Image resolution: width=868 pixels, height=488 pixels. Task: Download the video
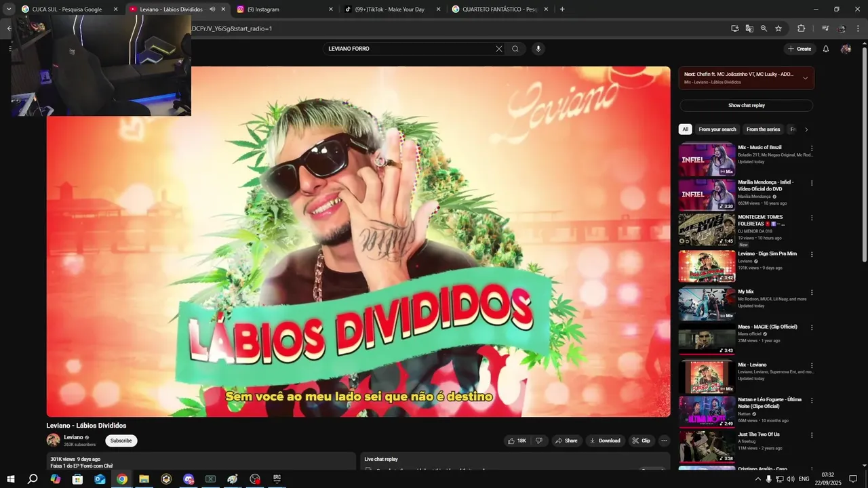point(605,441)
